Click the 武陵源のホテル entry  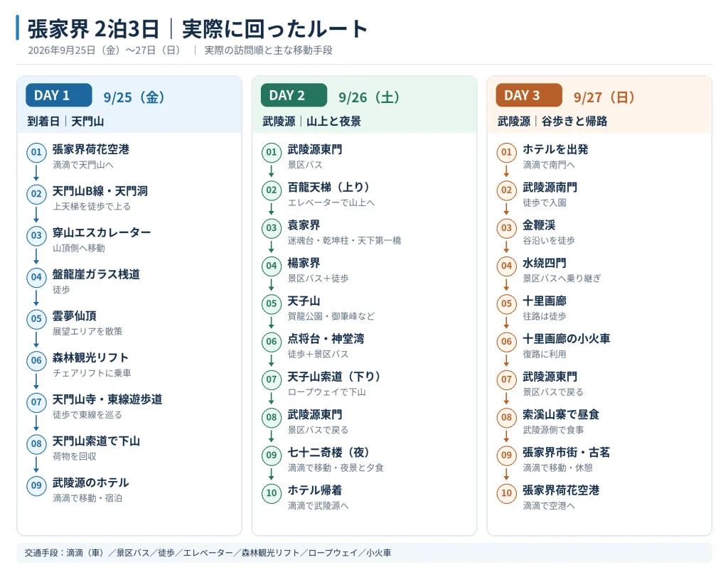[90, 483]
